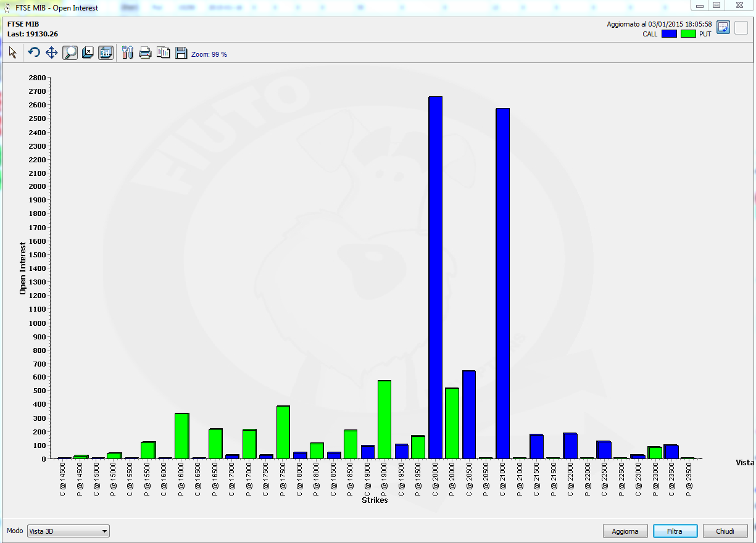This screenshot has width=756, height=543.
Task: Click the P @ 19000 green bar
Action: [384, 419]
